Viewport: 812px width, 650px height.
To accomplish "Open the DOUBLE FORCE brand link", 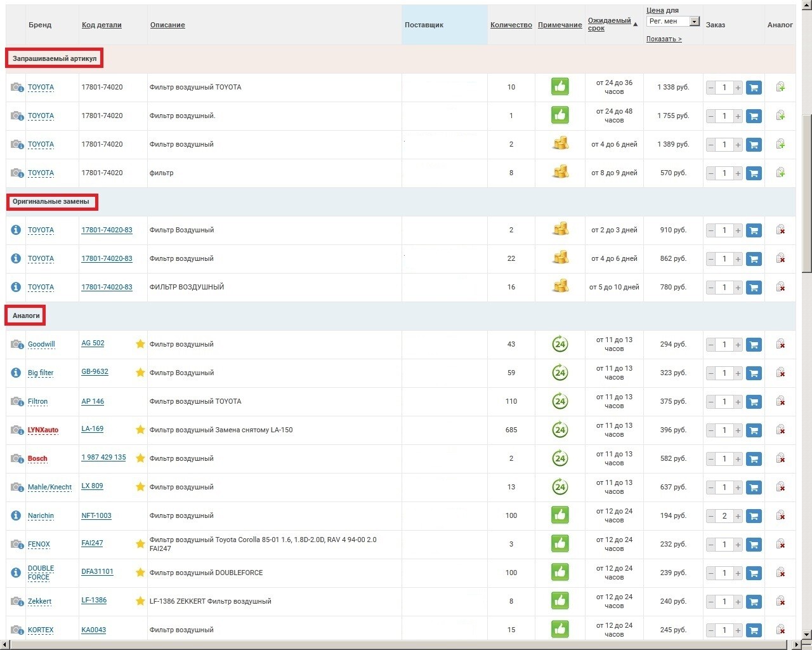I will click(x=41, y=573).
